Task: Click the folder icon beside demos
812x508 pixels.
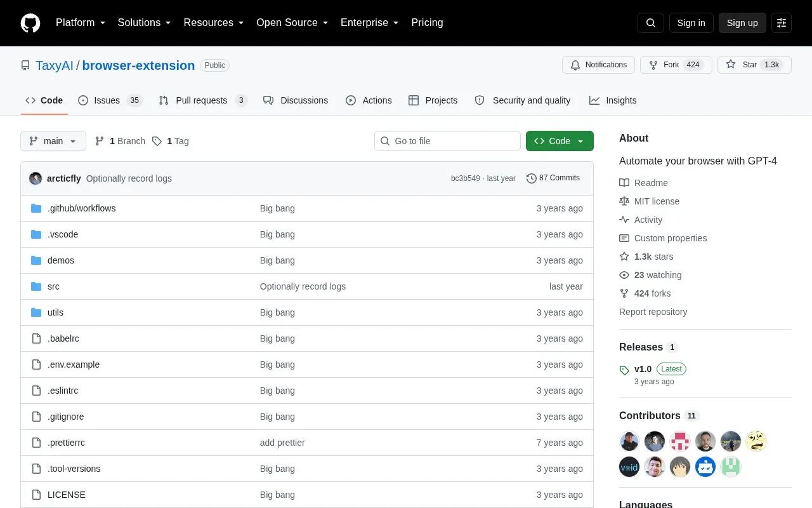Action: [x=36, y=260]
